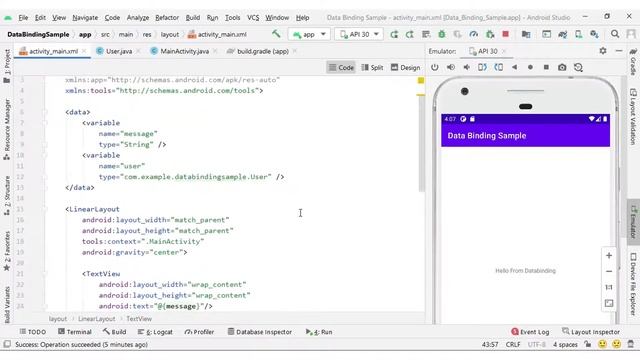Screen dimensions: 640x360
Task: Rotate emulator right icon
Action: point(498,67)
